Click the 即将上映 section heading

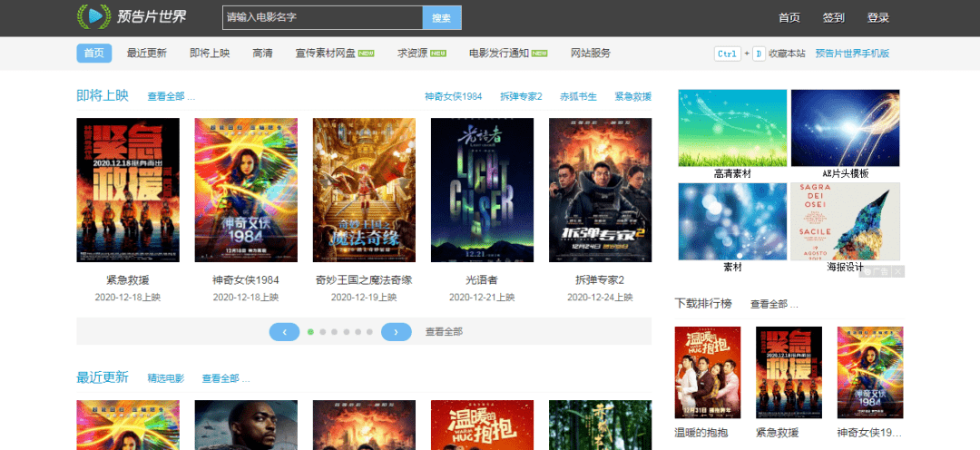tap(103, 95)
